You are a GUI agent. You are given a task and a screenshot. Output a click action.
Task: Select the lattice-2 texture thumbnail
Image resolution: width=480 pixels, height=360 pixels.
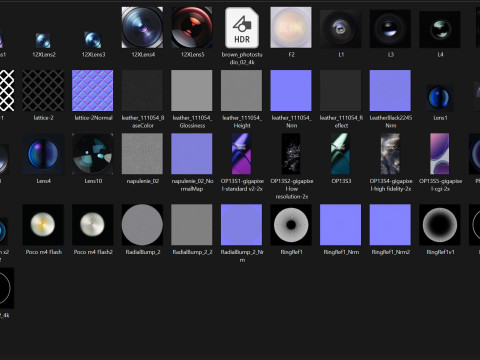pos(43,90)
